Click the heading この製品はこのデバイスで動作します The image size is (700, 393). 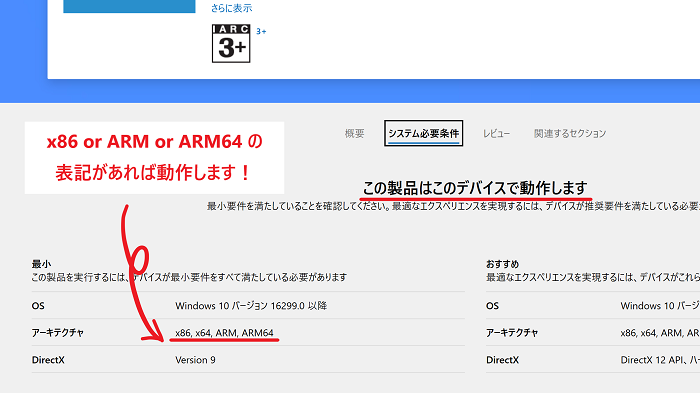[x=475, y=188]
